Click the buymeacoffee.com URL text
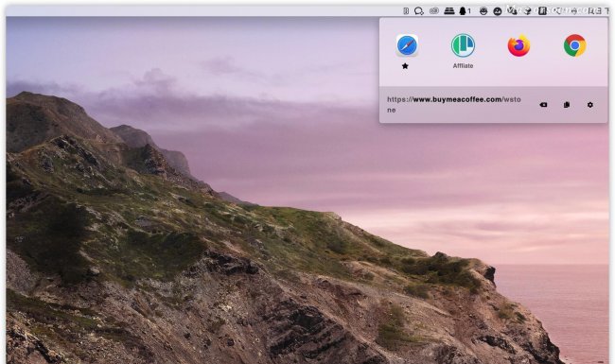Image resolution: width=615 pixels, height=364 pixels. click(x=454, y=105)
